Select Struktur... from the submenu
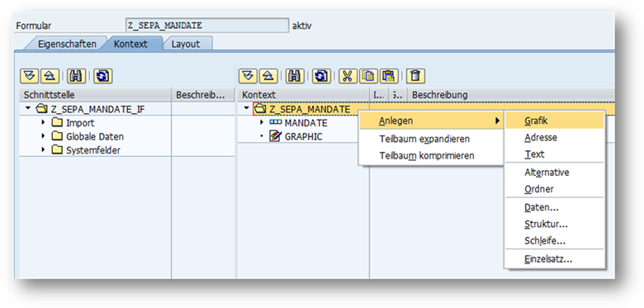The width and height of the screenshot is (644, 308). click(555, 225)
